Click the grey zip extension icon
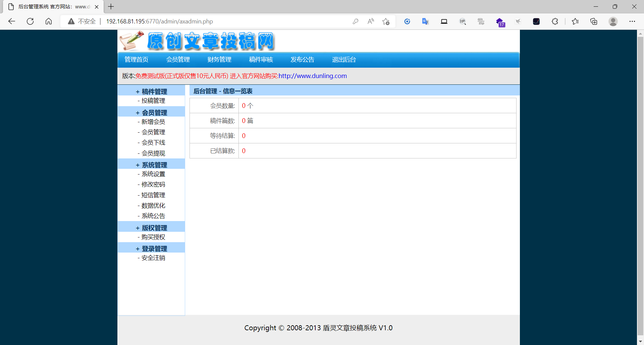 pos(481,21)
